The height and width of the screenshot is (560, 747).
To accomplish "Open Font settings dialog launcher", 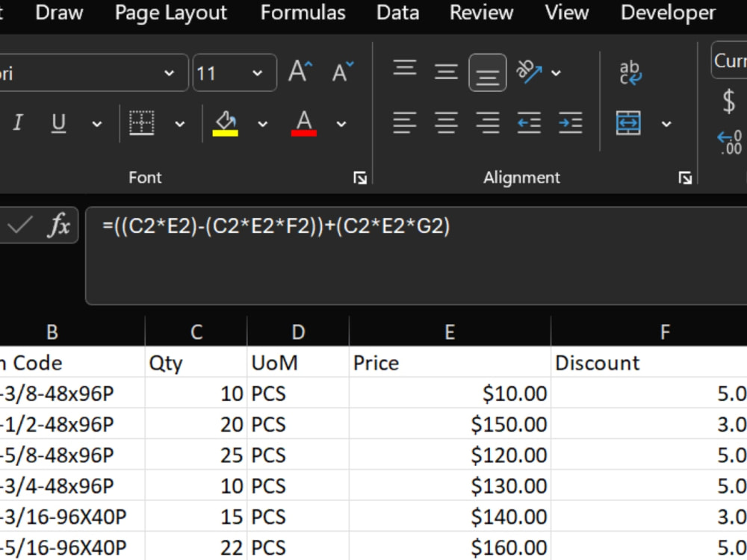I will pyautogui.click(x=360, y=178).
